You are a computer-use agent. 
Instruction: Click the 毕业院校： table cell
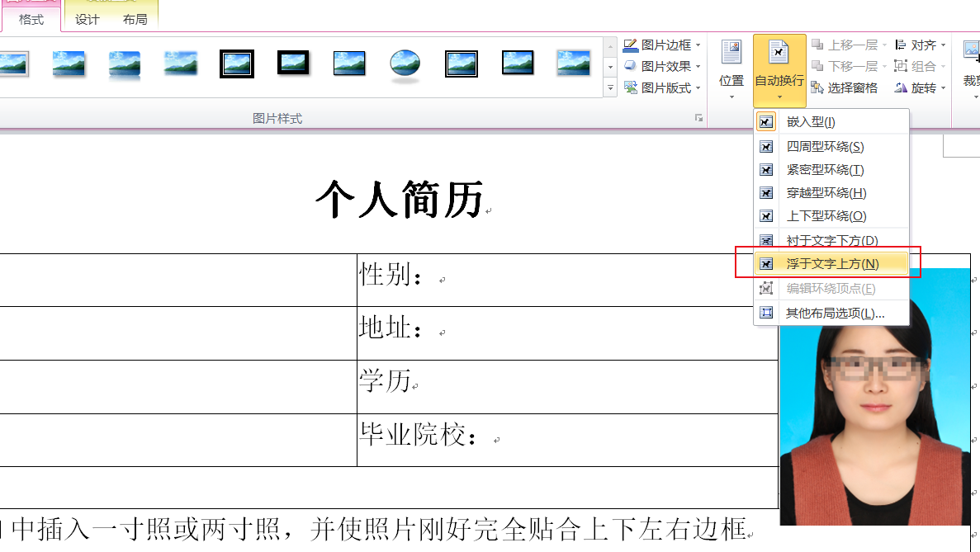(x=567, y=440)
